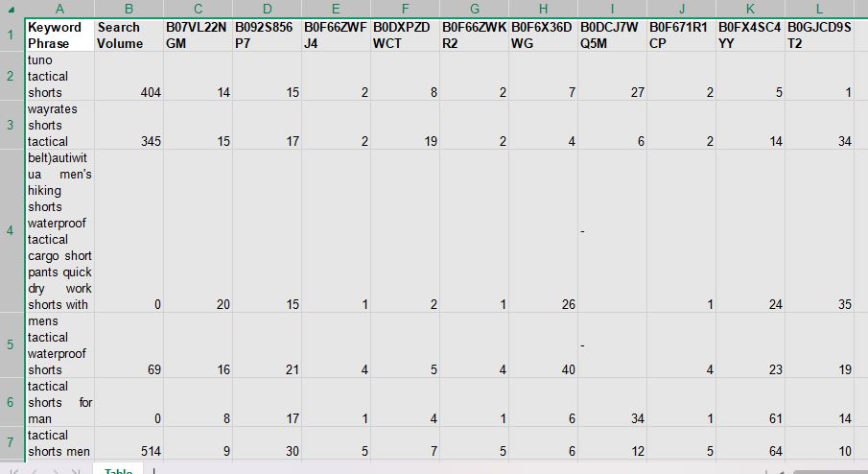
Task: Click the B0DCJ7WQ5M header cell
Action: click(612, 35)
